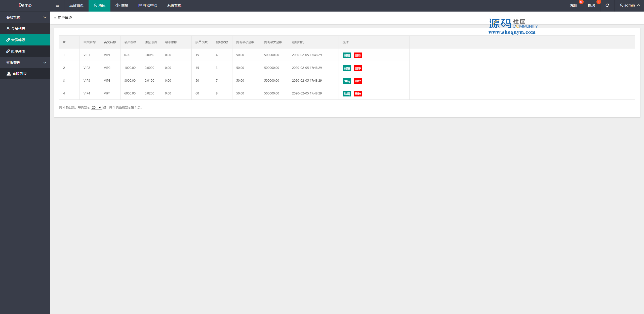This screenshot has height=314, width=644.
Task: Click the 接单次数 column header
Action: (202, 42)
